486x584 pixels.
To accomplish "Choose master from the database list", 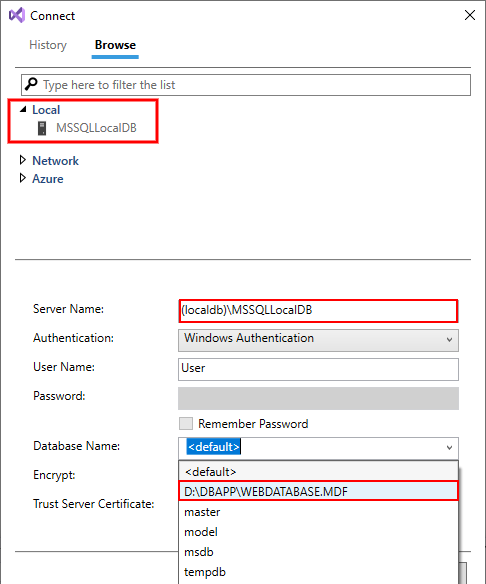I will (x=318, y=512).
